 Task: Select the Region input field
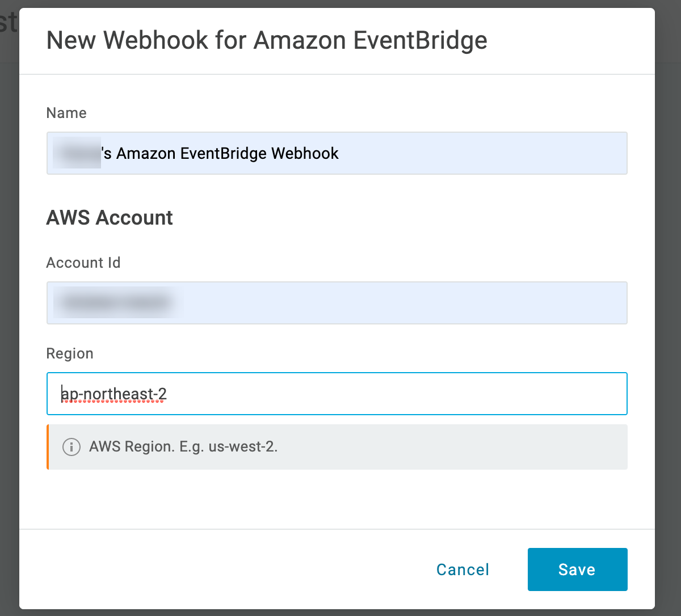click(337, 394)
